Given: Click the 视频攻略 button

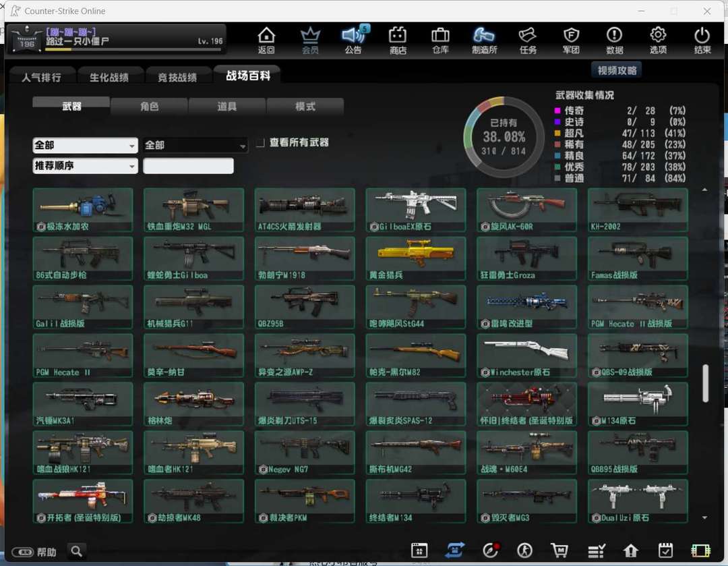Looking at the screenshot, I should point(617,70).
